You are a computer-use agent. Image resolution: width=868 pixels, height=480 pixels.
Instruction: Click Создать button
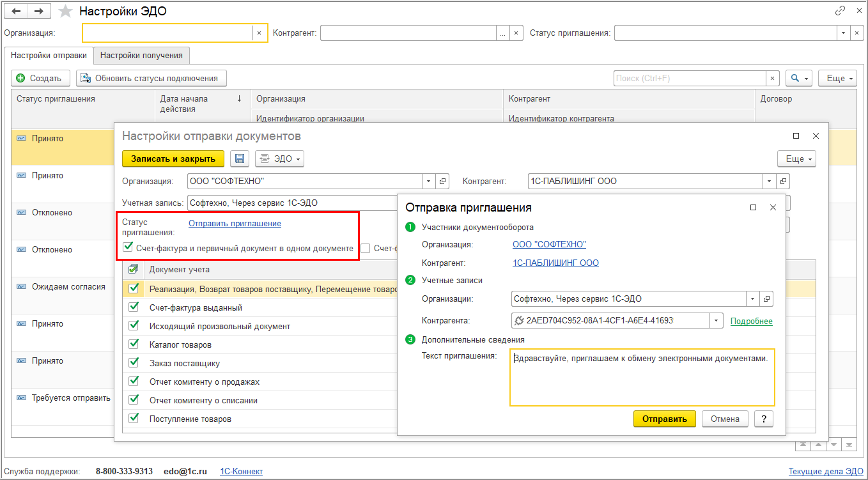(x=41, y=79)
